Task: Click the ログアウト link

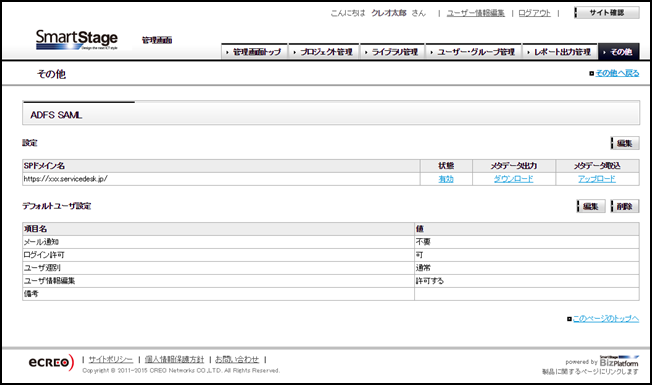Action: 534,13
